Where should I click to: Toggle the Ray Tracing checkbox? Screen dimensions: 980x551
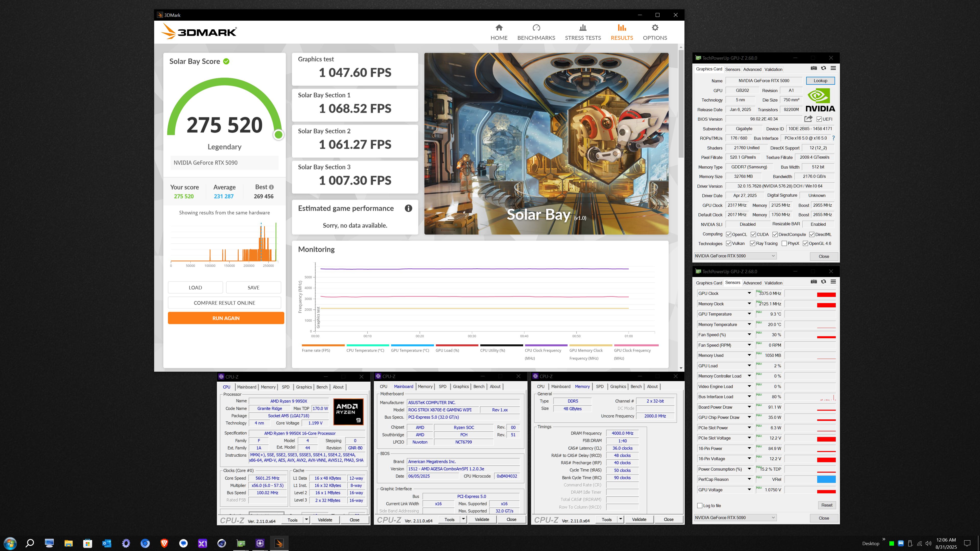753,243
